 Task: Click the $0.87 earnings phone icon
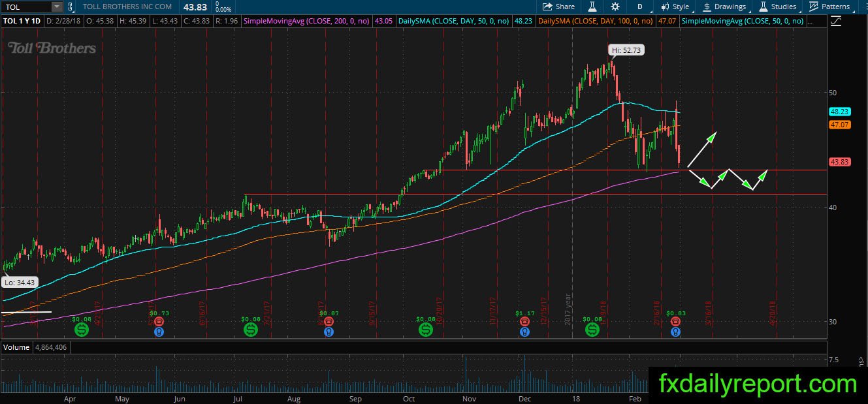pos(329,322)
